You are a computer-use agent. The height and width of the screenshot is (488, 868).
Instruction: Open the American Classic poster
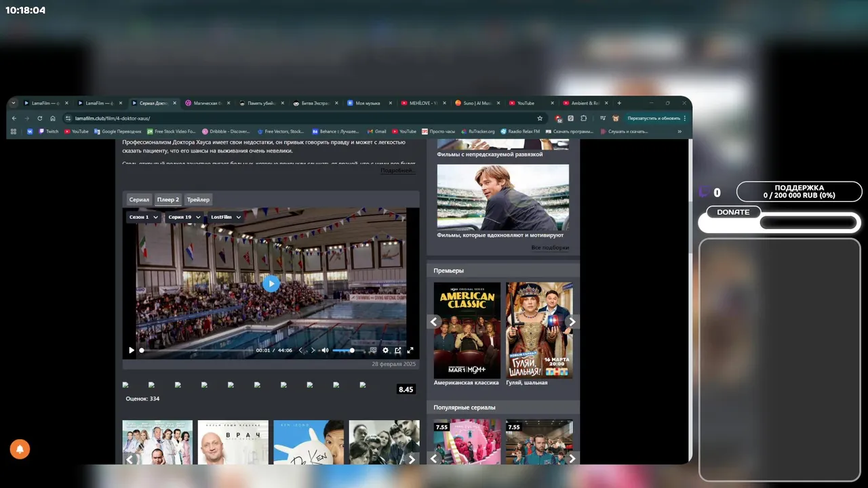click(x=467, y=330)
